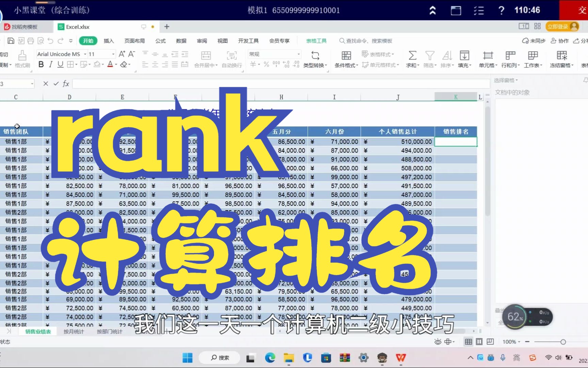Select the AutoSum (求和) tool
Screen dimensions: 588x368
coord(412,59)
